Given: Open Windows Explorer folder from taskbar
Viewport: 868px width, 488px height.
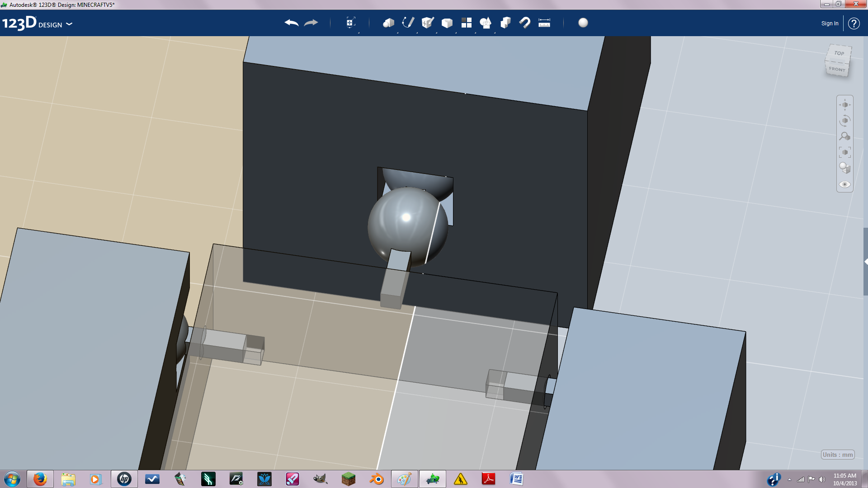Looking at the screenshot, I should [68, 479].
